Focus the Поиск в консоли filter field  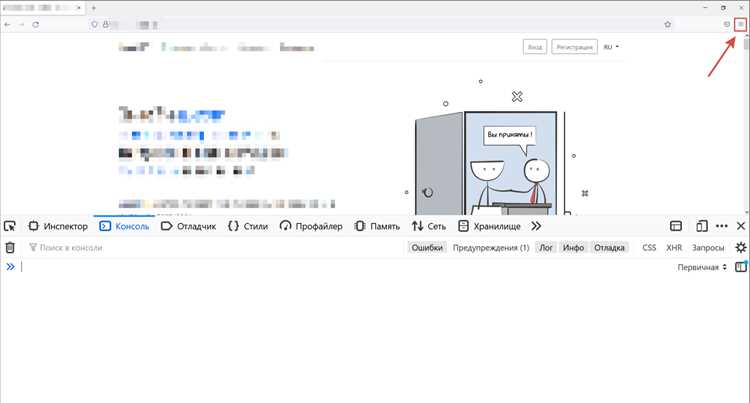click(215, 248)
